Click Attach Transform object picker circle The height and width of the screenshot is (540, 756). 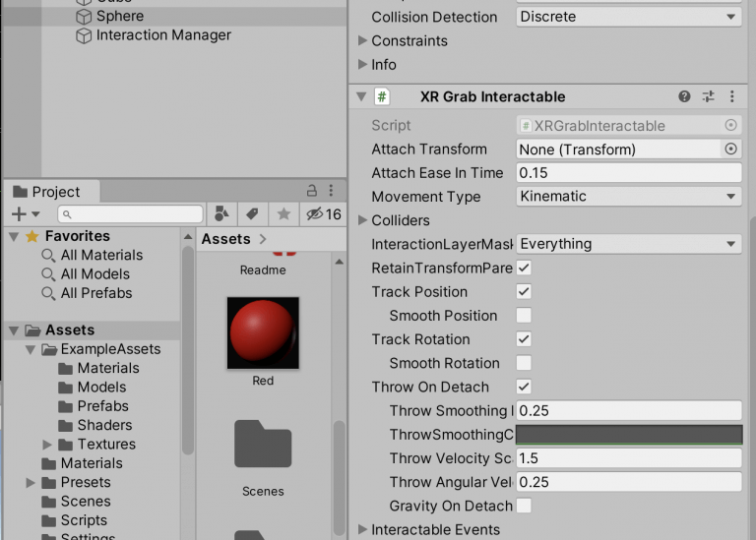click(731, 149)
